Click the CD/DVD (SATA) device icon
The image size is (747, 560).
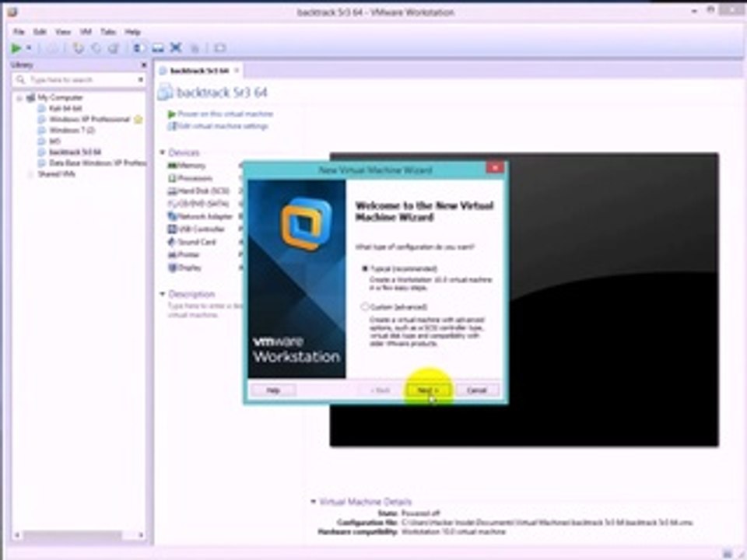coord(172,204)
